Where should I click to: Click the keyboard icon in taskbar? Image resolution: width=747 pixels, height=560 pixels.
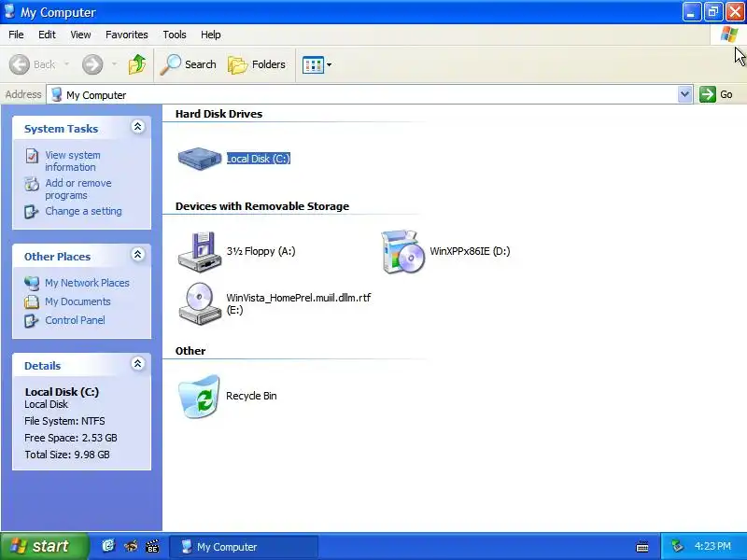pos(642,546)
